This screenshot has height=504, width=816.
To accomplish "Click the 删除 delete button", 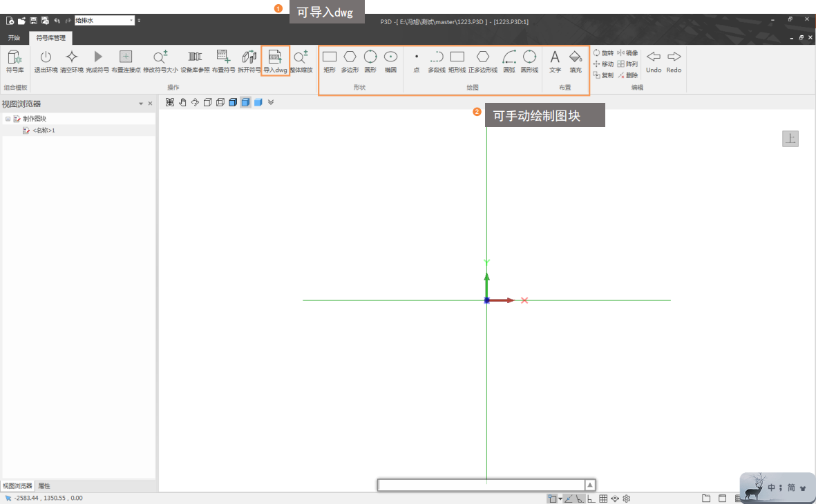I will 627,75.
